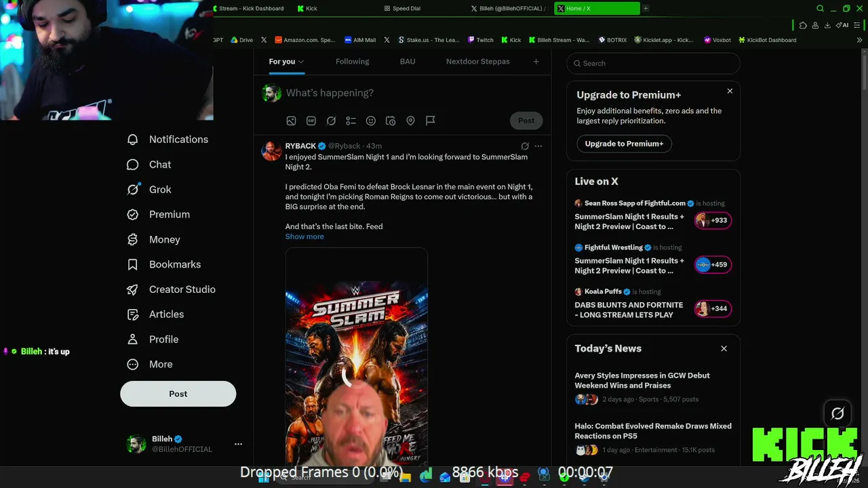Open the Fightful Wrestling live stream listing

[x=652, y=259]
